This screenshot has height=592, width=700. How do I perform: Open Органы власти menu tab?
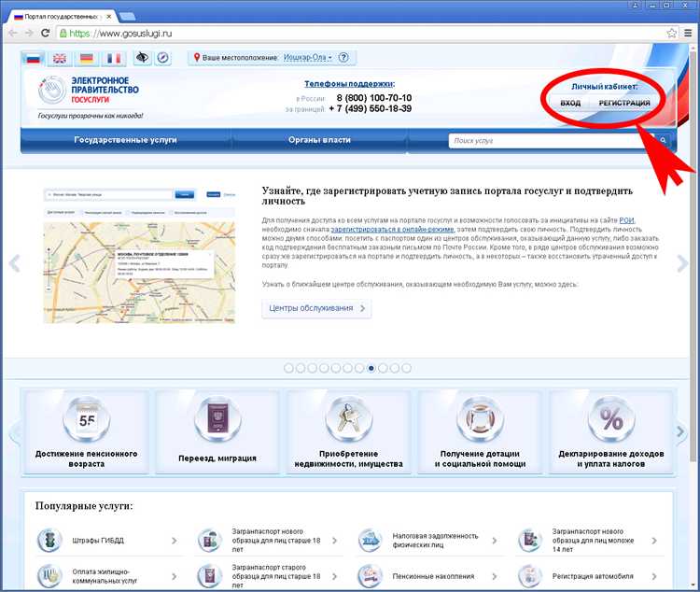(319, 140)
